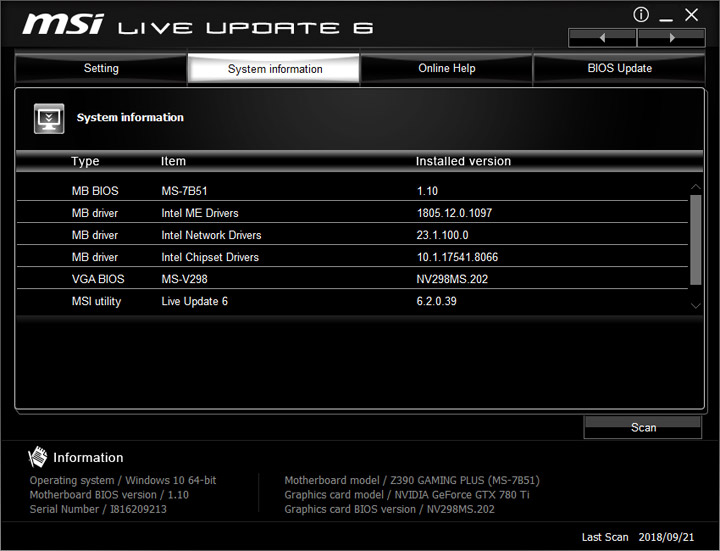Select the Intel Chipset Drivers entry

tap(210, 257)
